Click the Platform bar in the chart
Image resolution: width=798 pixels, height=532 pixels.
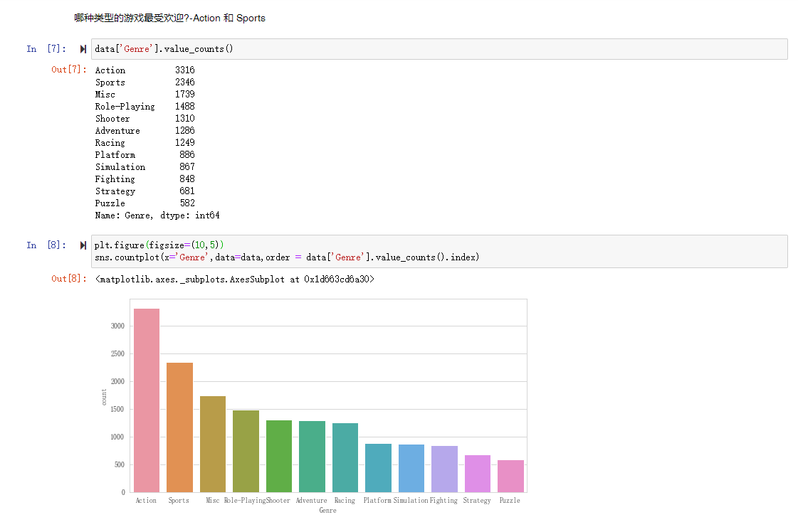pyautogui.click(x=378, y=468)
